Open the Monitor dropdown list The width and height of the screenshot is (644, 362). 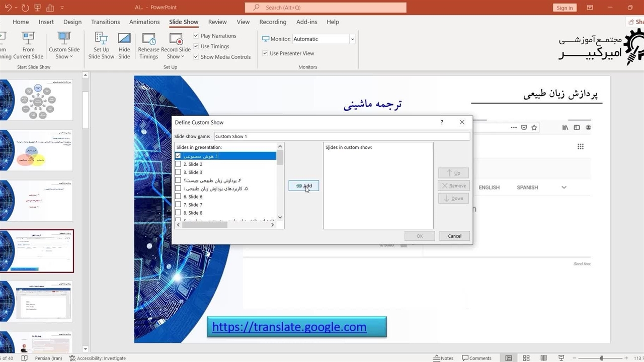click(352, 39)
